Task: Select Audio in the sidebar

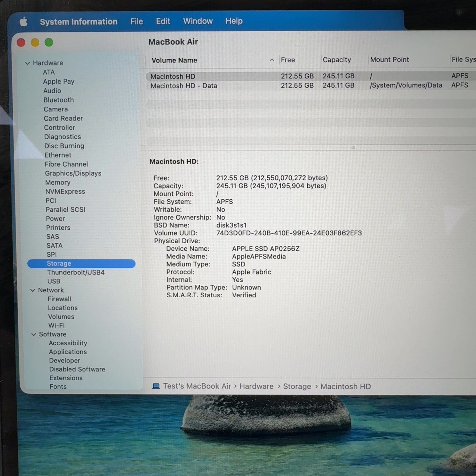Action: click(x=52, y=91)
